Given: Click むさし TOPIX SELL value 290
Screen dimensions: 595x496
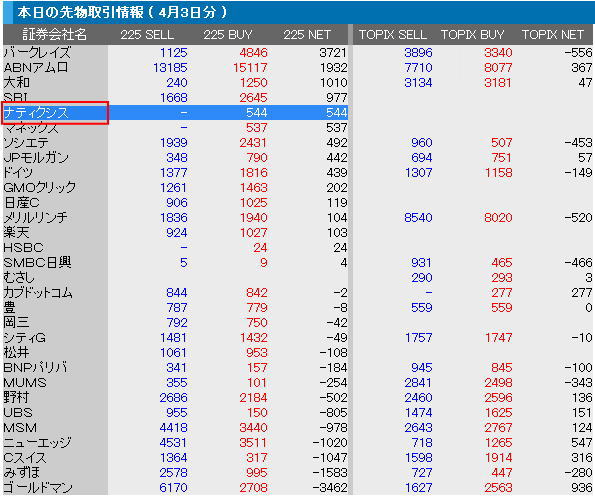Looking at the screenshot, I should point(422,278).
